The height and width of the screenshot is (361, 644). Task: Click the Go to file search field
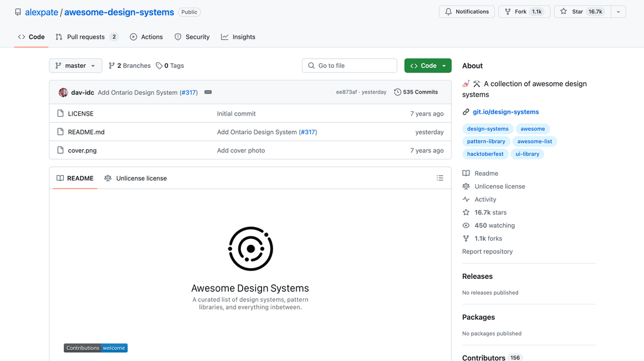coord(349,66)
